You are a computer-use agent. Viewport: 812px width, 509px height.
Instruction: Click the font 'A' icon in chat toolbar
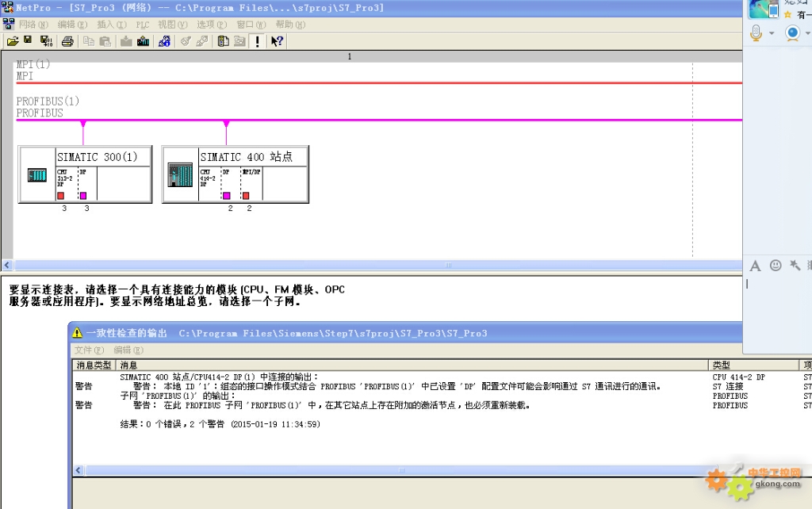tap(755, 266)
